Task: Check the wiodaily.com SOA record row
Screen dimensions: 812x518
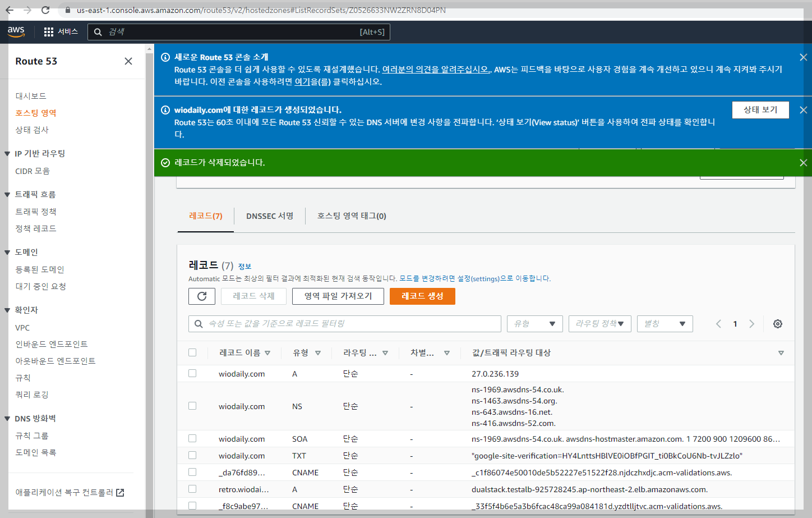Action: point(192,438)
